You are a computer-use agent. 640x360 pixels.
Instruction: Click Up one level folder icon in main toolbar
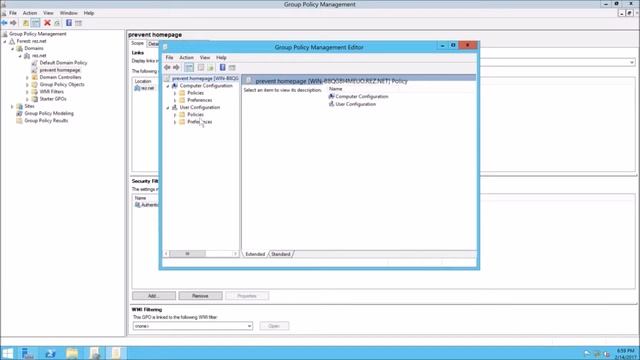26,23
